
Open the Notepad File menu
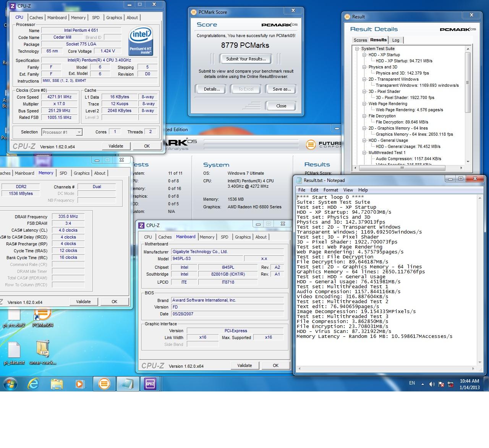point(302,190)
